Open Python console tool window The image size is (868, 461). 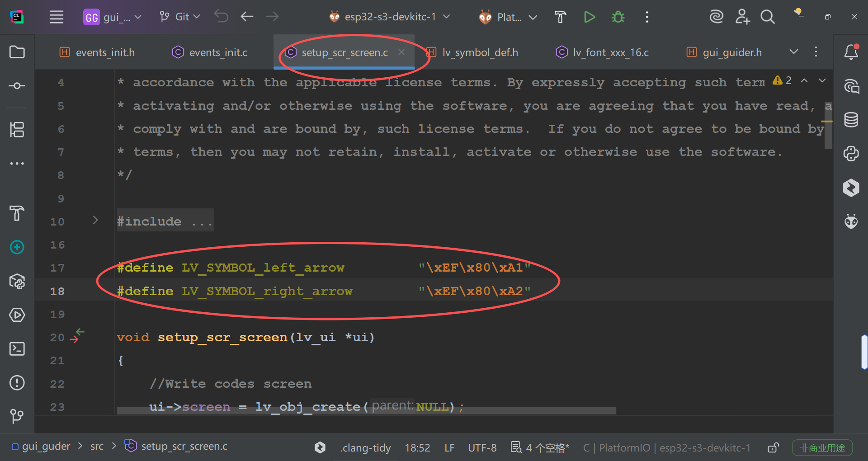(851, 154)
